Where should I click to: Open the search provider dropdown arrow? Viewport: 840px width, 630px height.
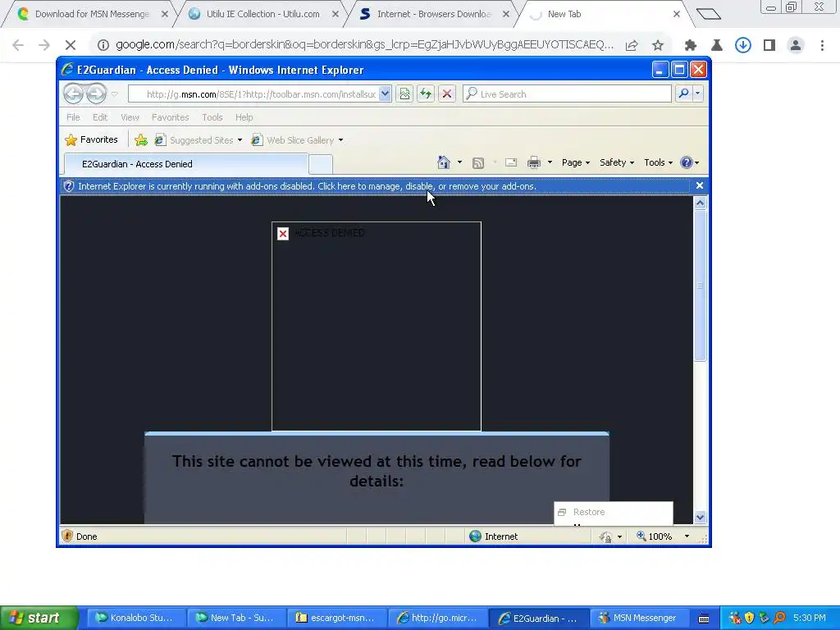tap(697, 94)
